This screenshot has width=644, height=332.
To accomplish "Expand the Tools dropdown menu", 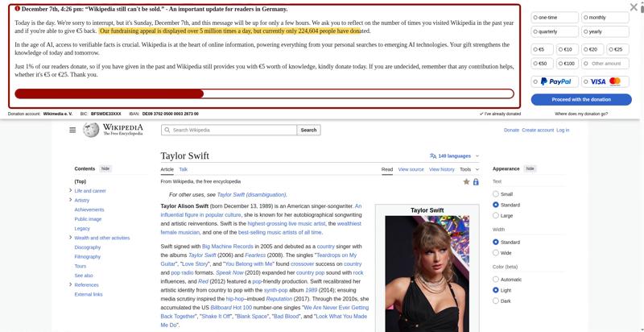I will pyautogui.click(x=469, y=169).
